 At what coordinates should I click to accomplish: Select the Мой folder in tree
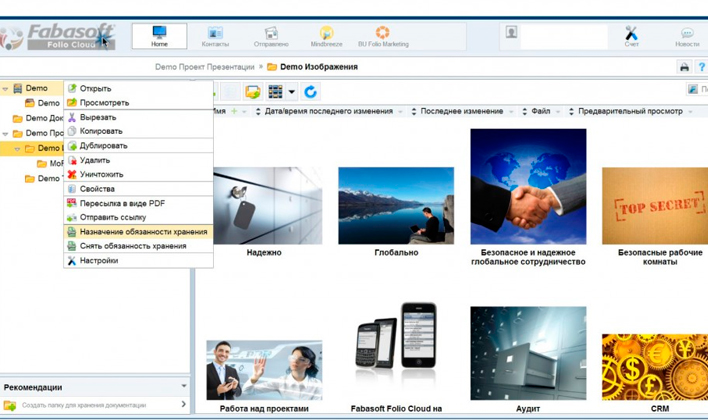coord(50,163)
